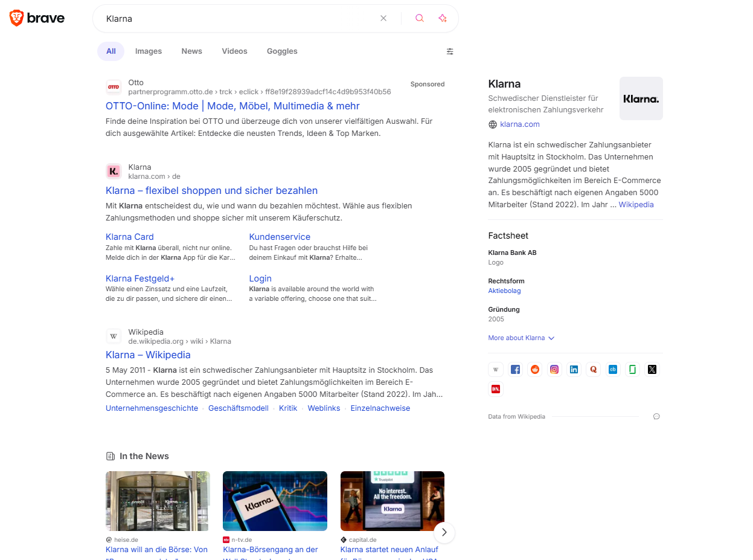Jump to Kritik section link
753x560 pixels.
pyautogui.click(x=288, y=408)
